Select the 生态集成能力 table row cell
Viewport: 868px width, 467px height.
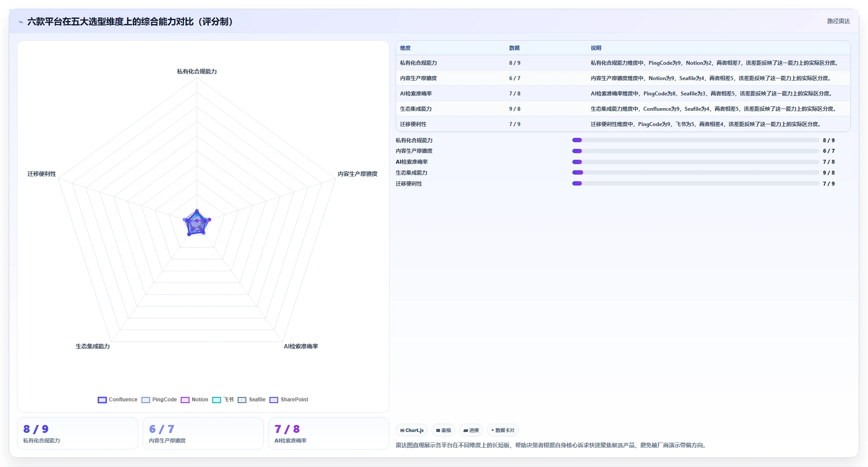click(416, 109)
